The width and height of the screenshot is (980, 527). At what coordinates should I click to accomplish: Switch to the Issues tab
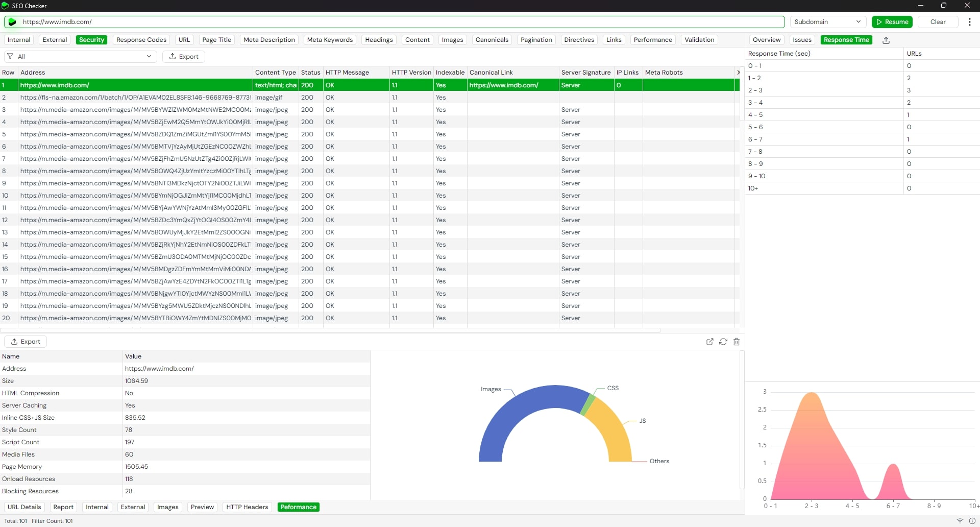coord(802,40)
